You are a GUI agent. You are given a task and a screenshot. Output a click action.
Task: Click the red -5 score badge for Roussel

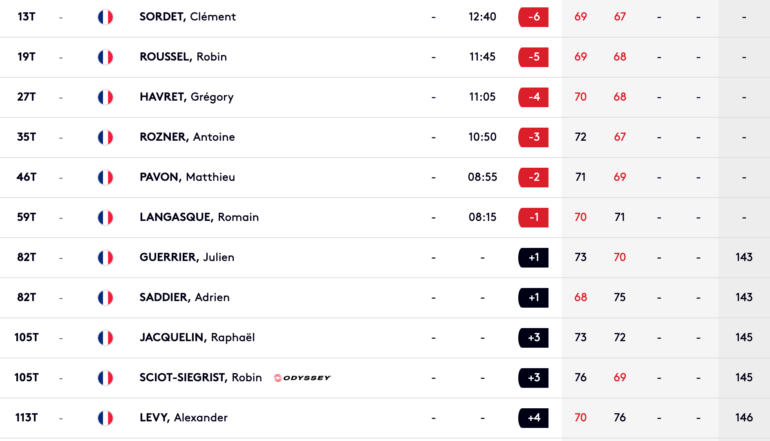click(533, 57)
